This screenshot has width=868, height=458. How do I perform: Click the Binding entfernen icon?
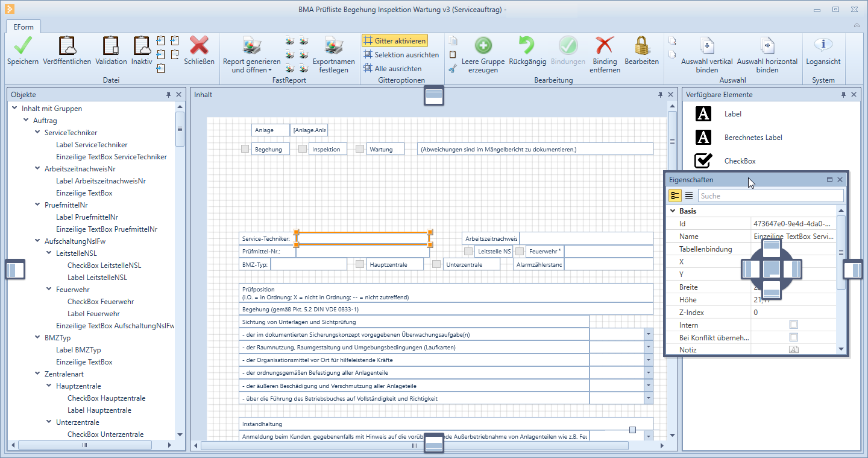tap(605, 46)
